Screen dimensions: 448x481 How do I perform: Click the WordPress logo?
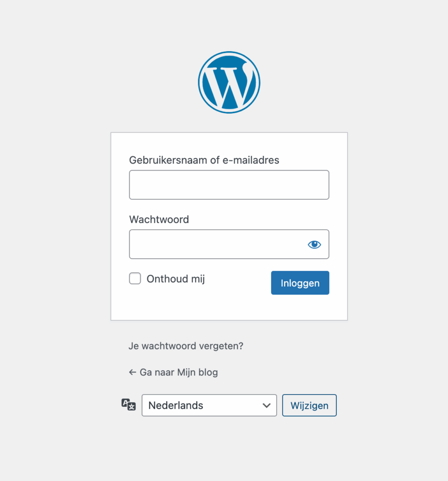[x=229, y=82]
